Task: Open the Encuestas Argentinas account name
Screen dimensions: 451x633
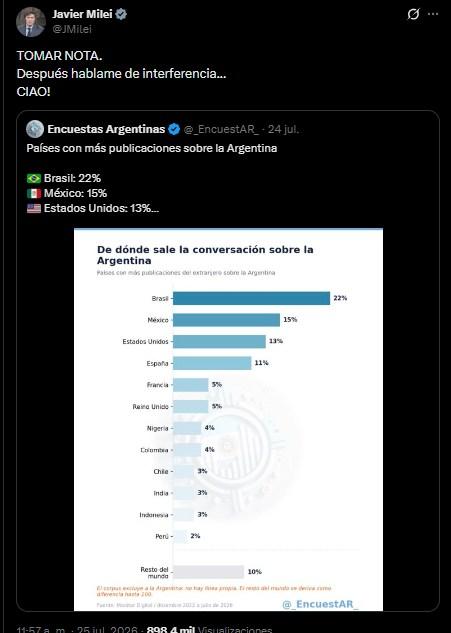Action: tap(106, 129)
